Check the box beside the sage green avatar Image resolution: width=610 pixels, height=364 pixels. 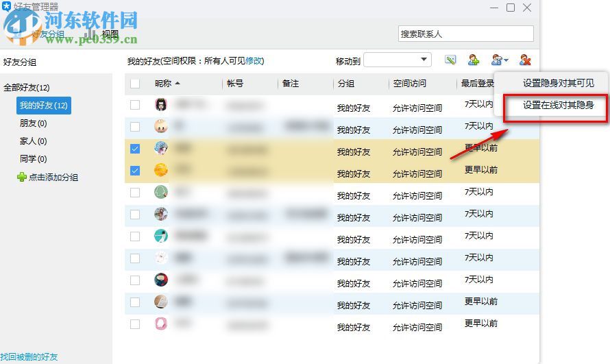135,192
